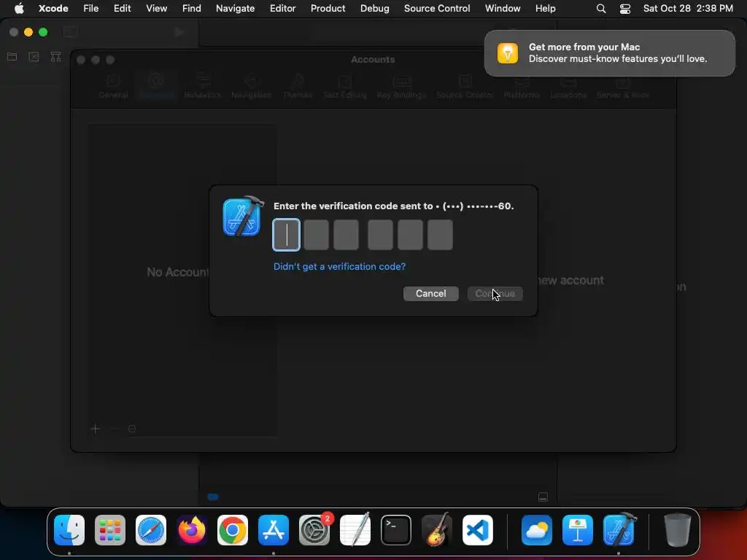The image size is (747, 560).
Task: Open Finder from the Dock
Action: click(69, 530)
